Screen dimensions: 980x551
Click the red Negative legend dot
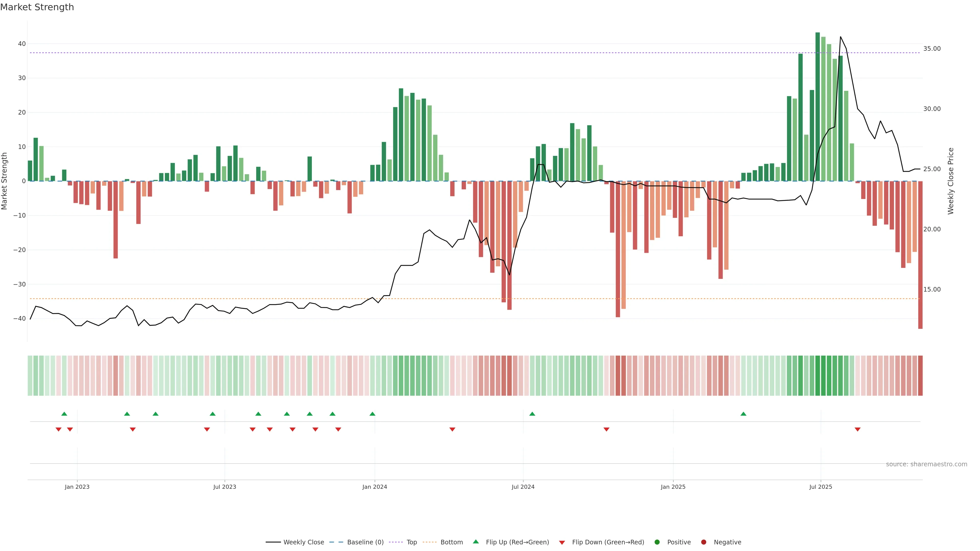click(x=703, y=542)
